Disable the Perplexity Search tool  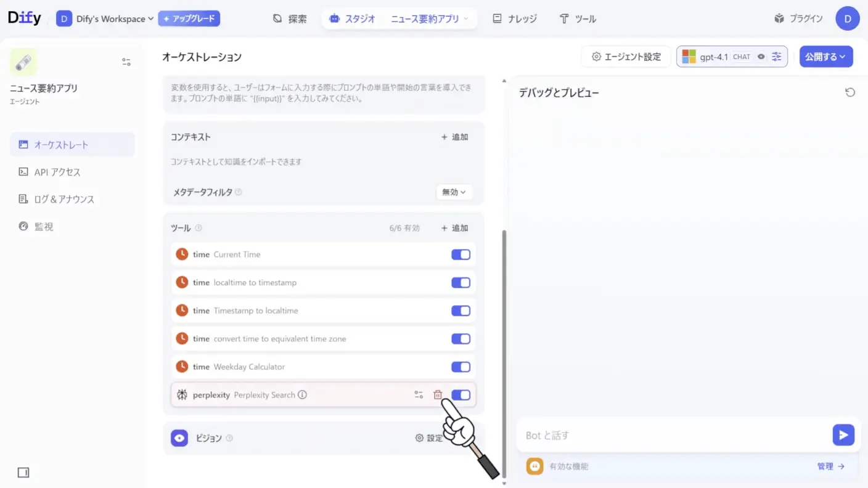(x=461, y=394)
